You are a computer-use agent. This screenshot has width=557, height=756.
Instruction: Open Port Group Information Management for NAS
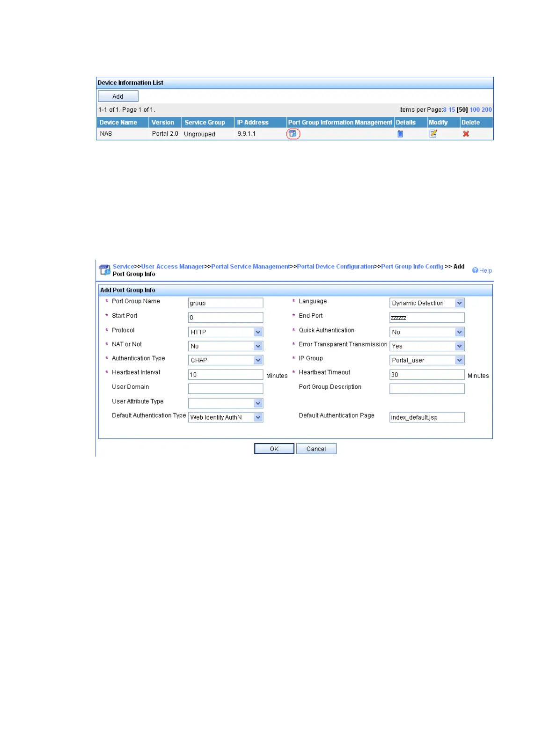[293, 134]
